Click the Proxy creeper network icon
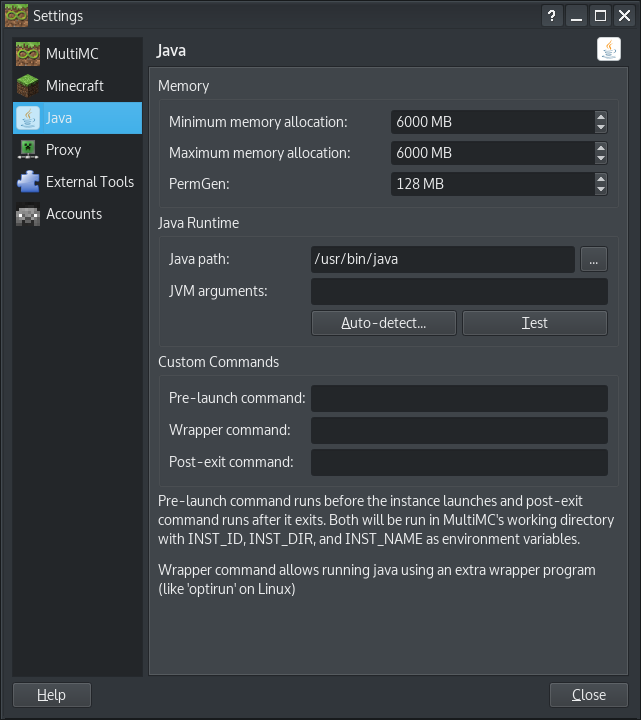 coord(28,150)
